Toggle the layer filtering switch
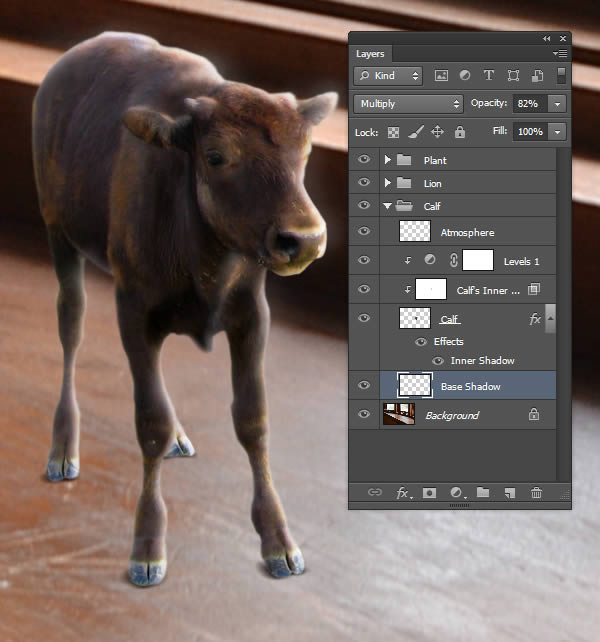 click(x=561, y=76)
